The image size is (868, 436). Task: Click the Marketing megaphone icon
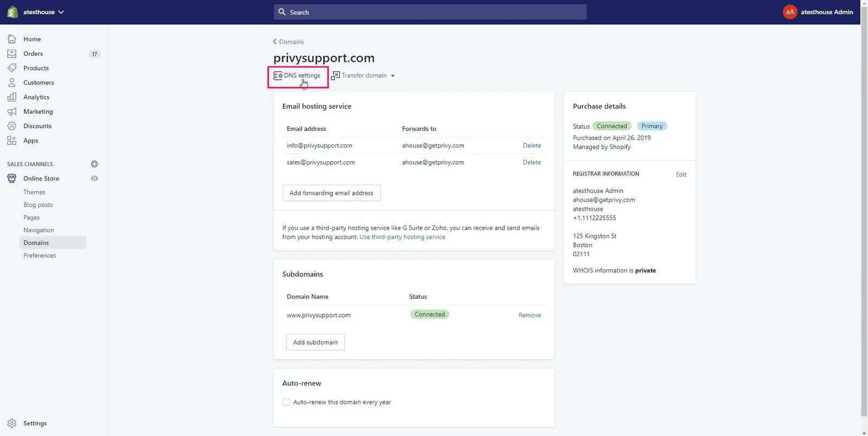pyautogui.click(x=12, y=111)
